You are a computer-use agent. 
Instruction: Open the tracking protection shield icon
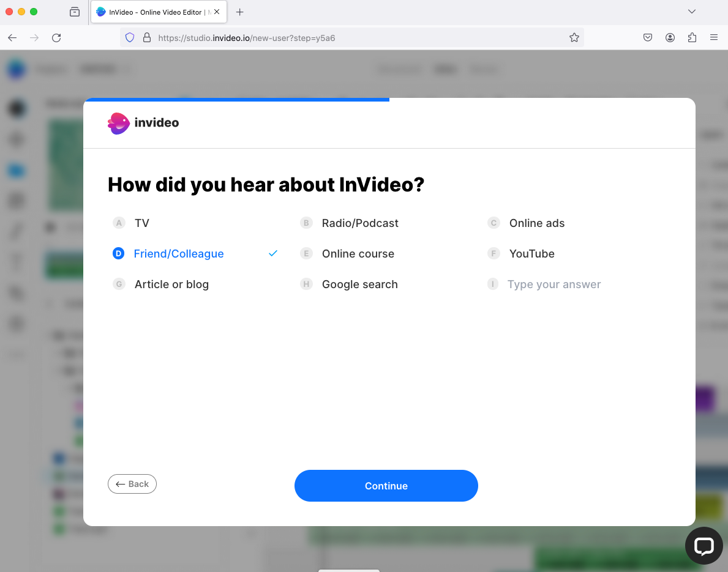click(130, 38)
